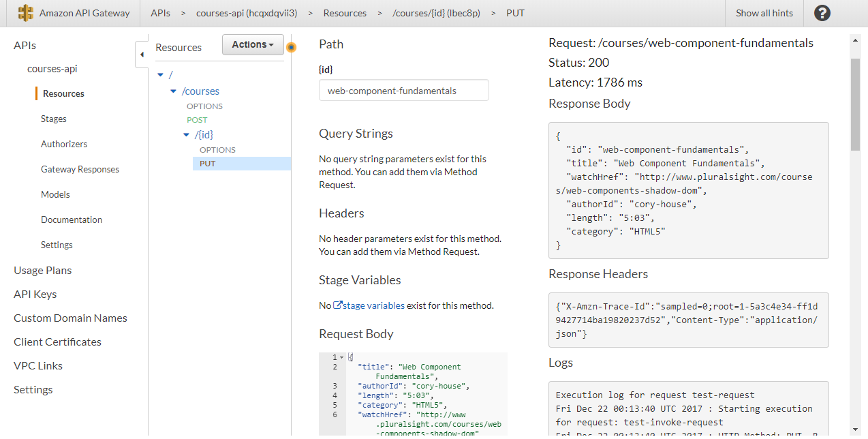Click "Execution log for request test-request" line
868x439 pixels.
[655, 395]
